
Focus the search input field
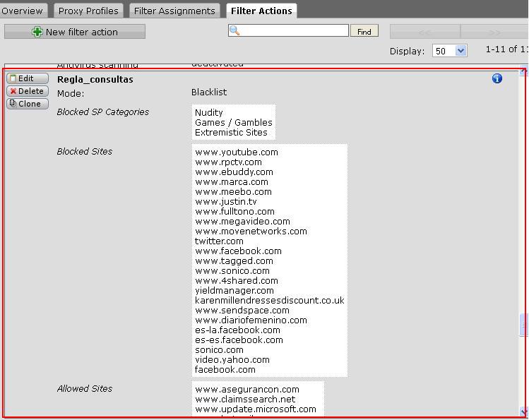(x=288, y=30)
